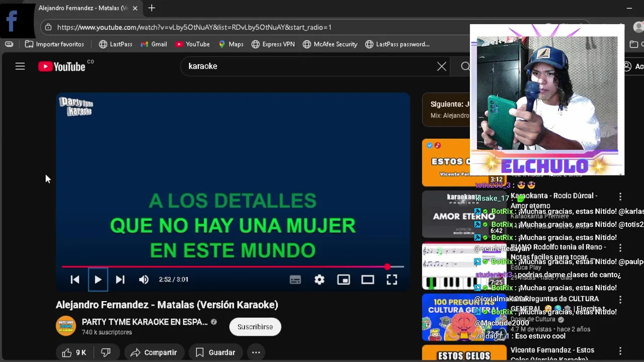Image resolution: width=644 pixels, height=362 pixels.
Task: Switch to theater mode
Action: pyautogui.click(x=368, y=280)
